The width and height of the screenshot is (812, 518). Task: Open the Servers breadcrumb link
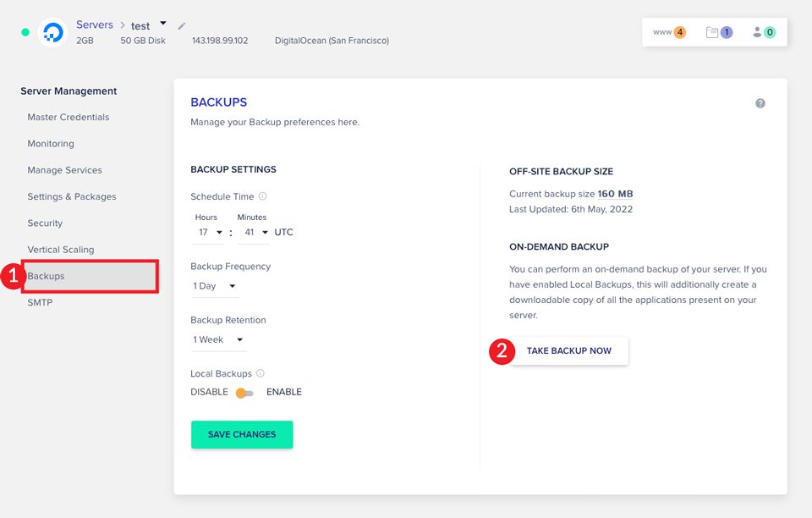pyautogui.click(x=94, y=24)
